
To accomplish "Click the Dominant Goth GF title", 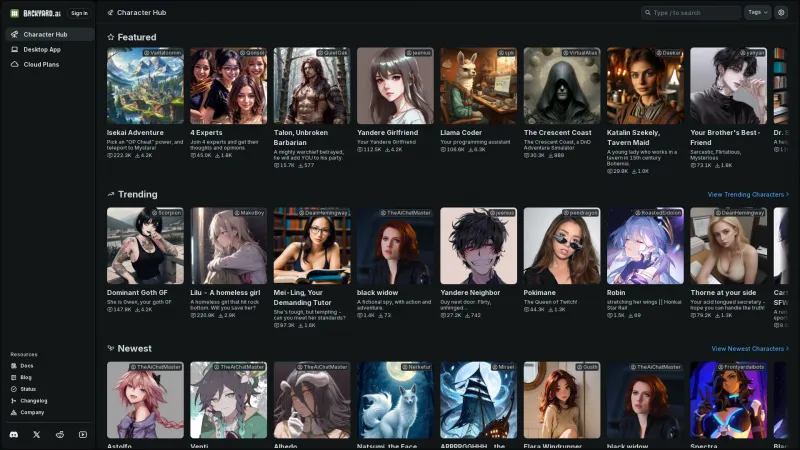I will tap(137, 293).
